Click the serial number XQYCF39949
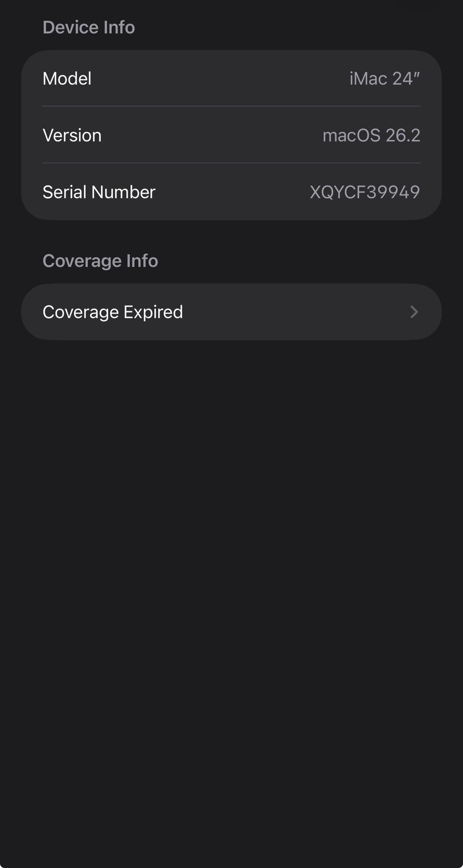Image resolution: width=463 pixels, height=868 pixels. point(365,192)
